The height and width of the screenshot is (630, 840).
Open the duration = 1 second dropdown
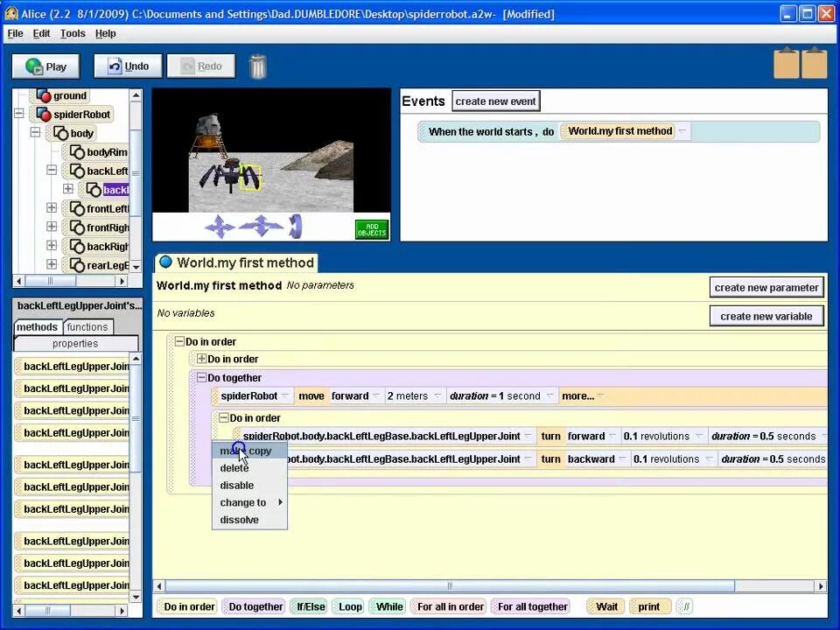click(549, 395)
